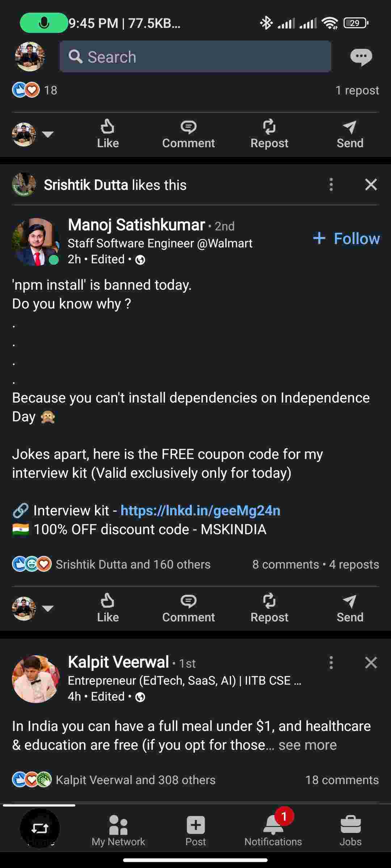Image resolution: width=391 pixels, height=868 pixels.
Task: Open three-dot menu on Srishtik Dutta liked post
Action: (331, 185)
